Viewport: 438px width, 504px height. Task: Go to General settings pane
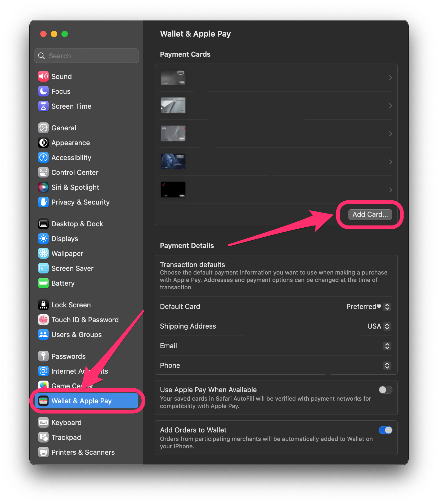(87, 128)
